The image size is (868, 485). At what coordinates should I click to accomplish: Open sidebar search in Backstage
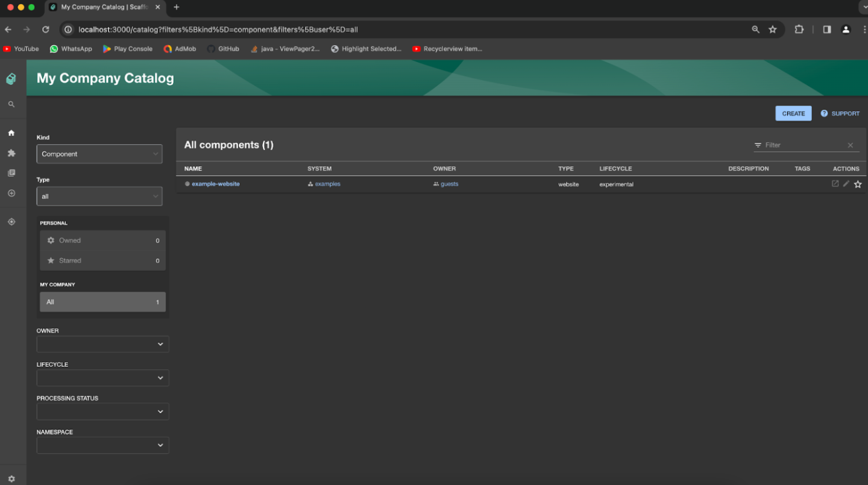pyautogui.click(x=11, y=104)
